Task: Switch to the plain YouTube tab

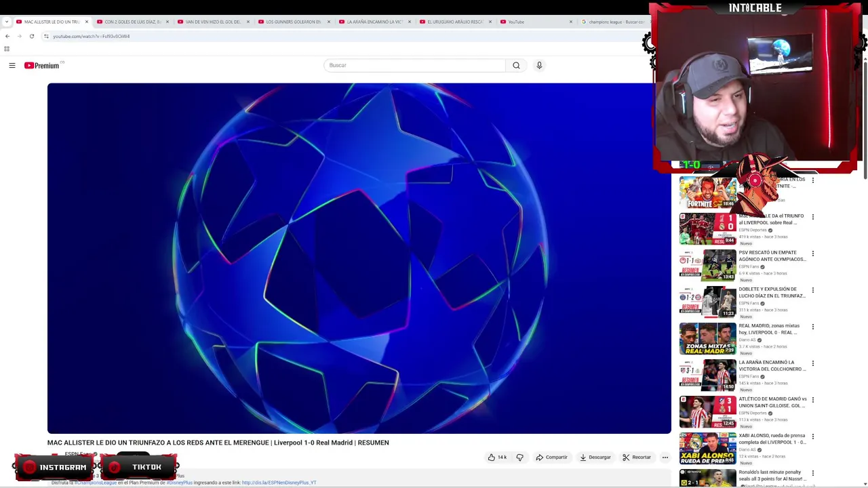Action: tap(536, 22)
